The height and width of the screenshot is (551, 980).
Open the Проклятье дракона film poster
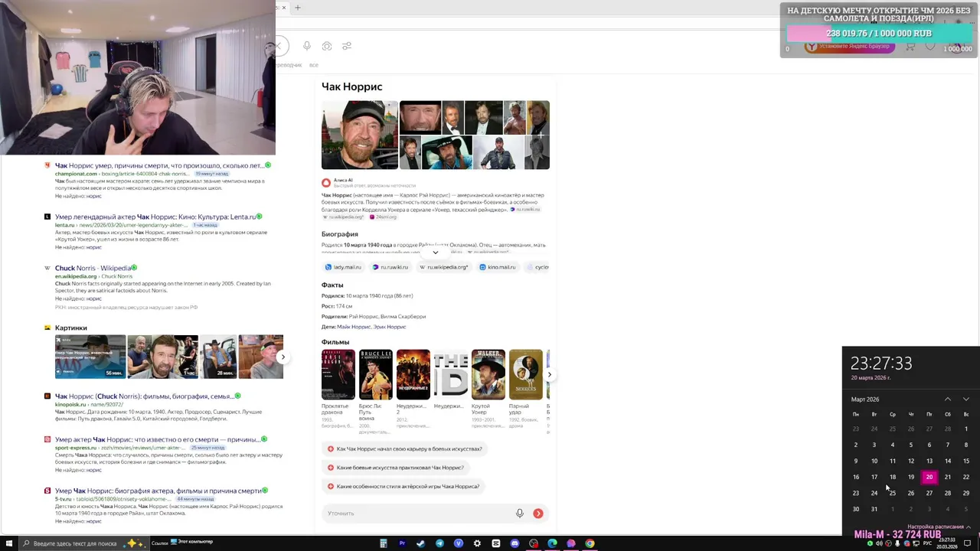[338, 374]
